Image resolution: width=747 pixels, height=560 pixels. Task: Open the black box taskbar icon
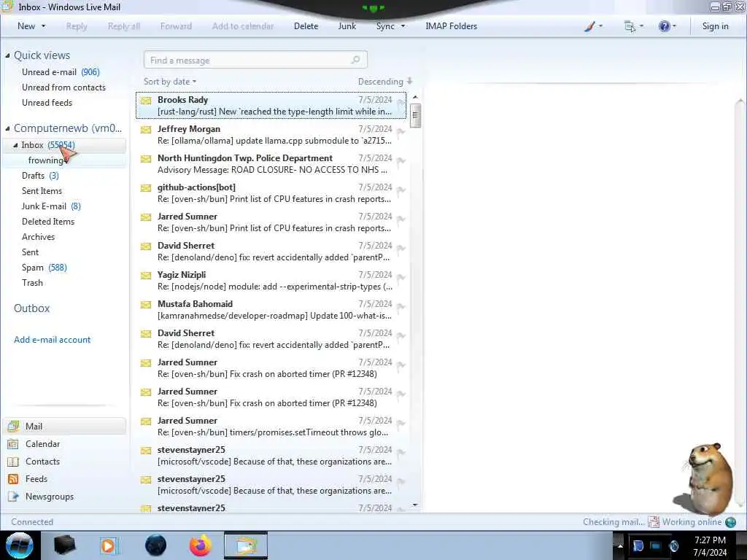(65, 545)
